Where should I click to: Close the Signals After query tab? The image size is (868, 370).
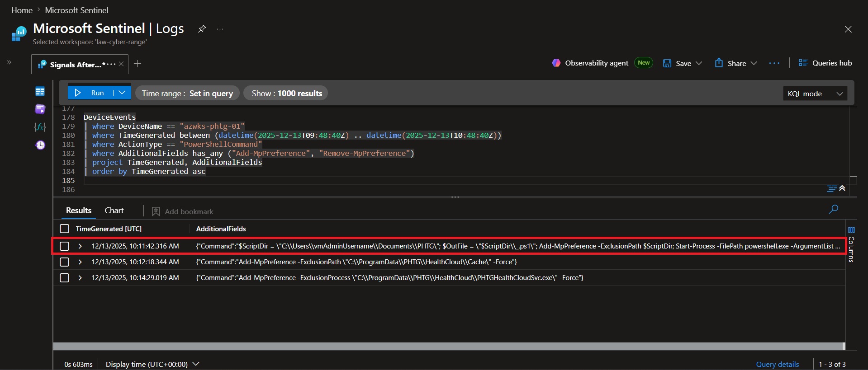(121, 64)
